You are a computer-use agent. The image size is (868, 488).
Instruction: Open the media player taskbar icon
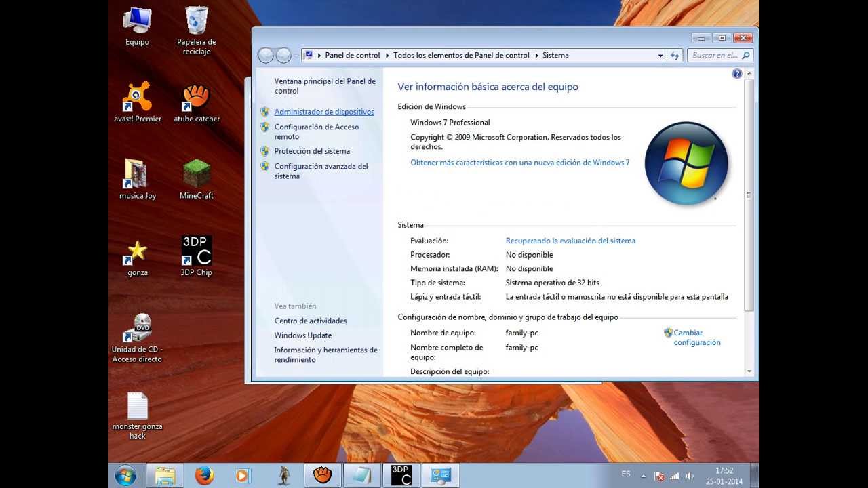click(x=243, y=476)
